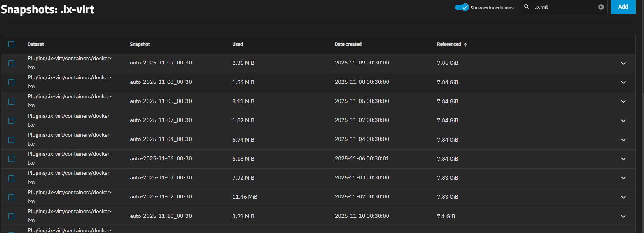
Task: Sort snapshots by Used column
Action: 238,44
